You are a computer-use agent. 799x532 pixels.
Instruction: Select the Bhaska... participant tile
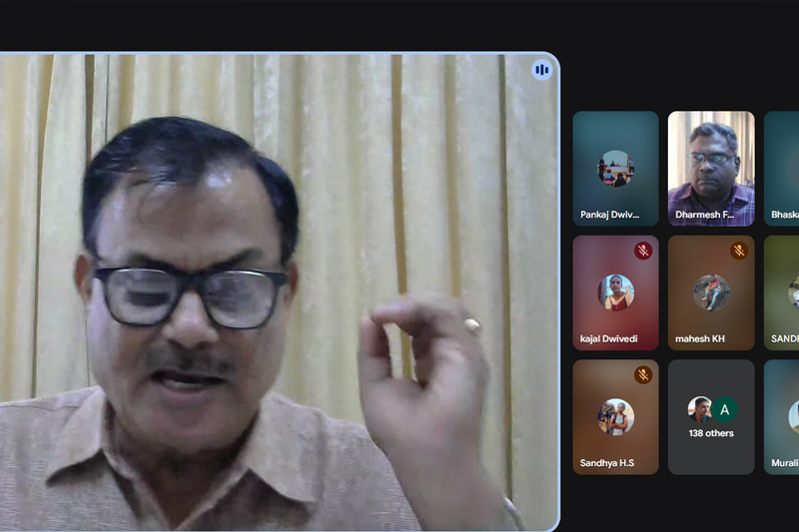[782, 169]
